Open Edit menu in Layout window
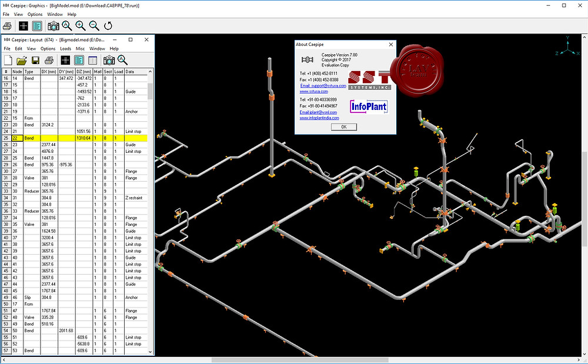The width and height of the screenshot is (588, 364). click(18, 49)
